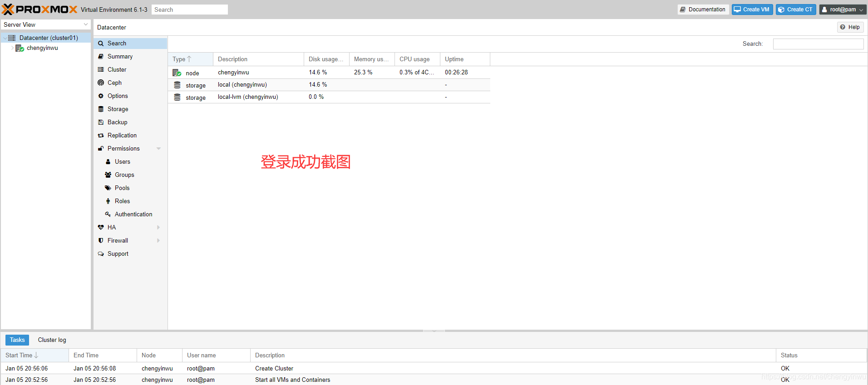Click the Permissions unlock icon
The image size is (868, 385).
[101, 149]
